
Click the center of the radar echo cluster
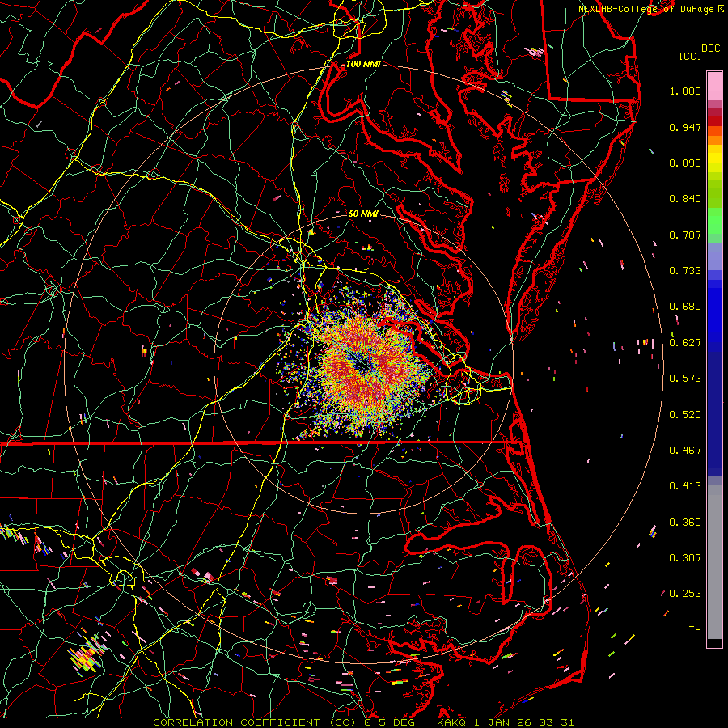pos(363,366)
